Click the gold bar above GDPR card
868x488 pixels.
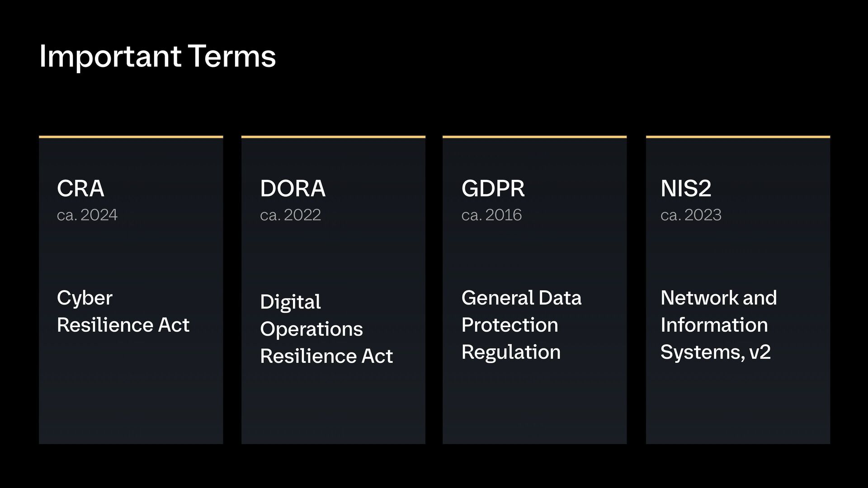534,136
